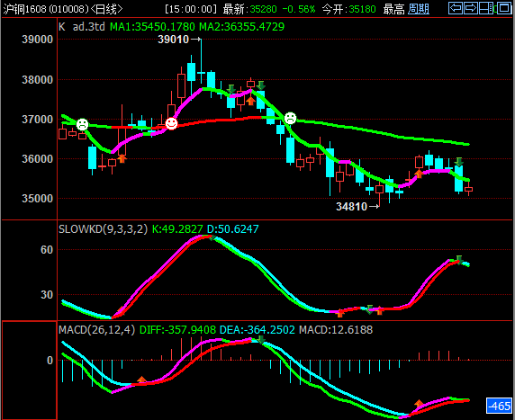Image resolution: width=515 pixels, height=420 pixels.
Task: Click the red smiley face signal marker
Action: pos(171,123)
